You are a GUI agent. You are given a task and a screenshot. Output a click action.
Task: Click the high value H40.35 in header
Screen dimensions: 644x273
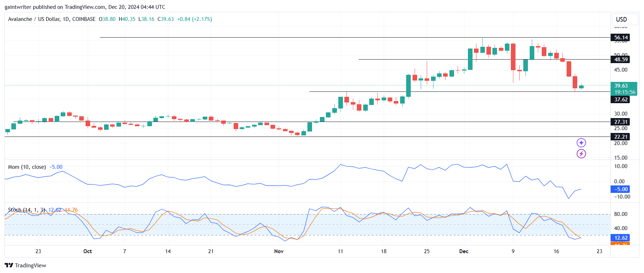click(x=127, y=19)
